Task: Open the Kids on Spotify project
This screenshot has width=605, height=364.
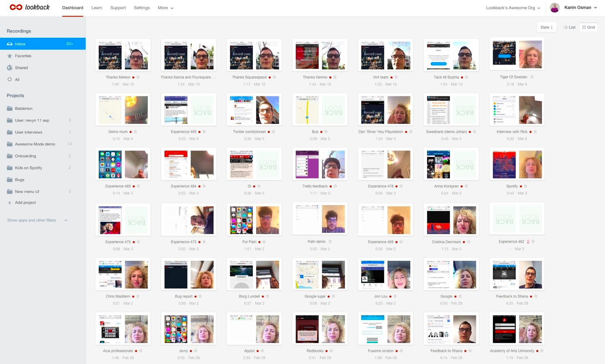Action: (x=43, y=168)
